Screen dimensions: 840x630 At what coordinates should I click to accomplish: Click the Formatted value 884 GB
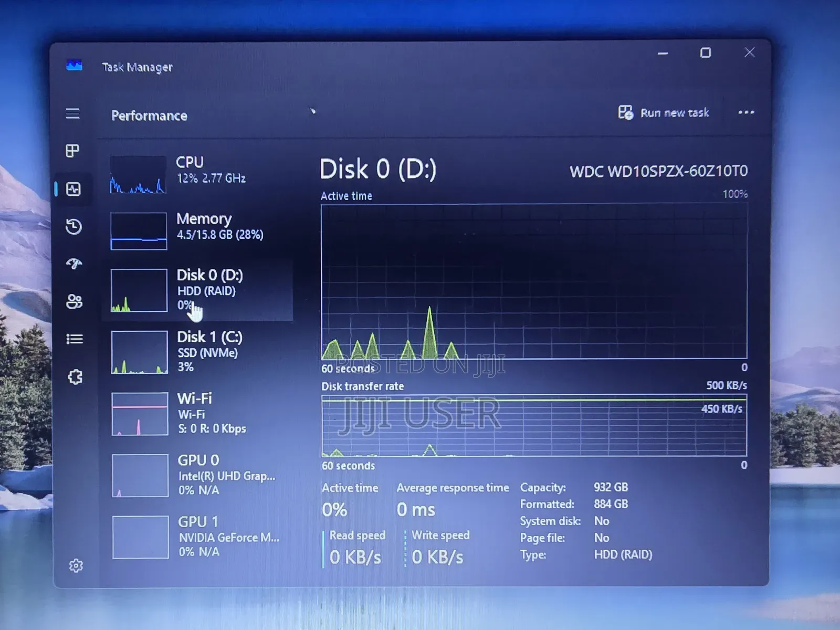click(611, 504)
